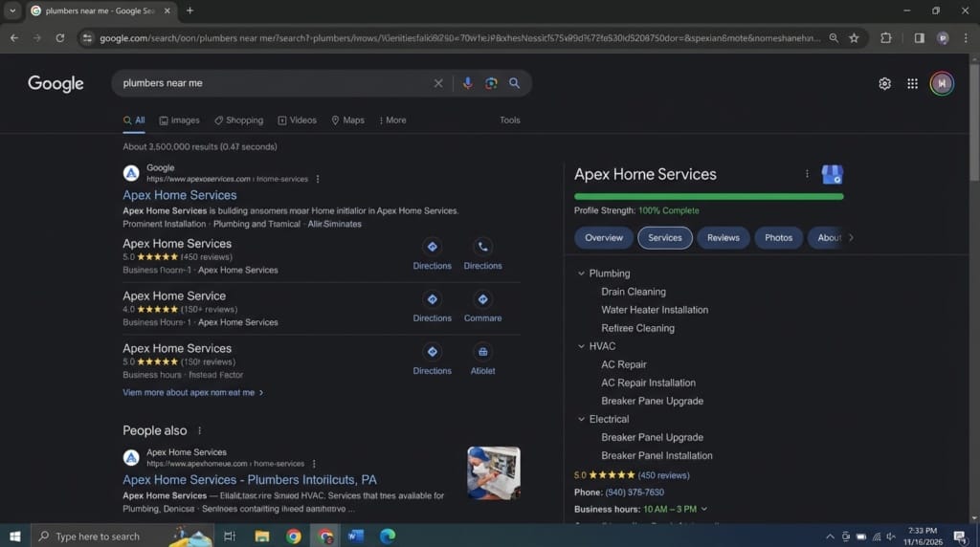The width and height of the screenshot is (980, 547).
Task: Get directions for third Apex Home Services listing
Action: 432,352
